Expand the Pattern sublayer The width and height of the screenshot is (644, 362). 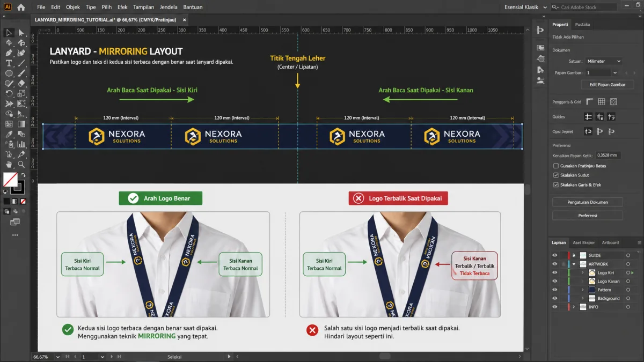click(x=582, y=290)
